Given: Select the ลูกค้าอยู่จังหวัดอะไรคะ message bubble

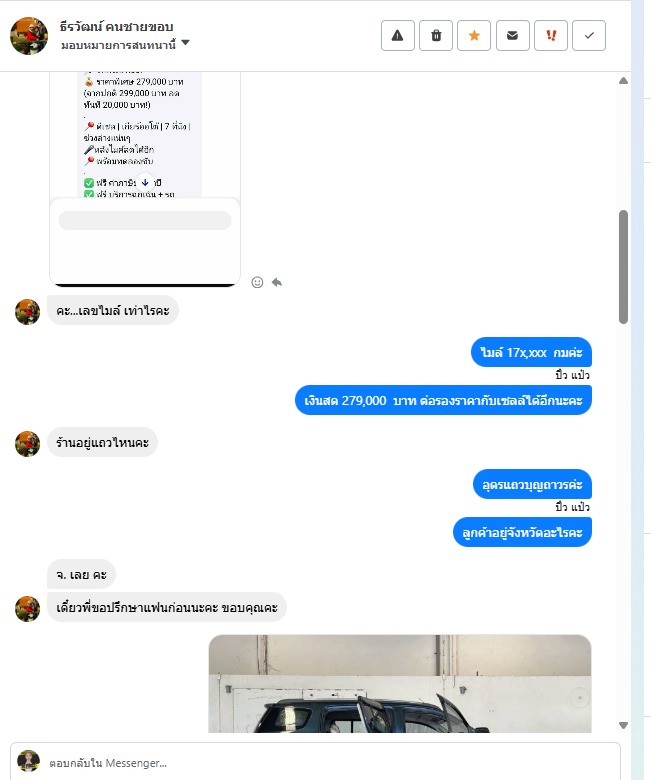Looking at the screenshot, I should point(522,532).
